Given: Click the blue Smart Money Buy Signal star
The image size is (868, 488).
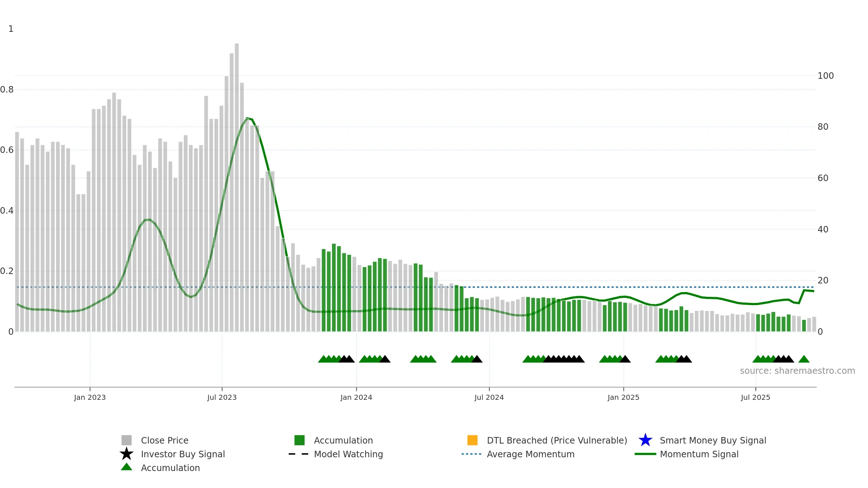Looking at the screenshot, I should (645, 440).
